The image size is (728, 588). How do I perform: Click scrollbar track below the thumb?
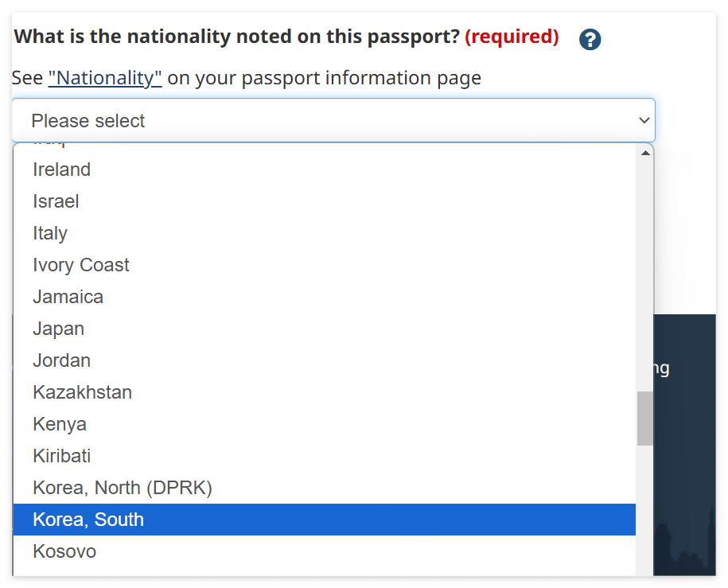[x=645, y=509]
